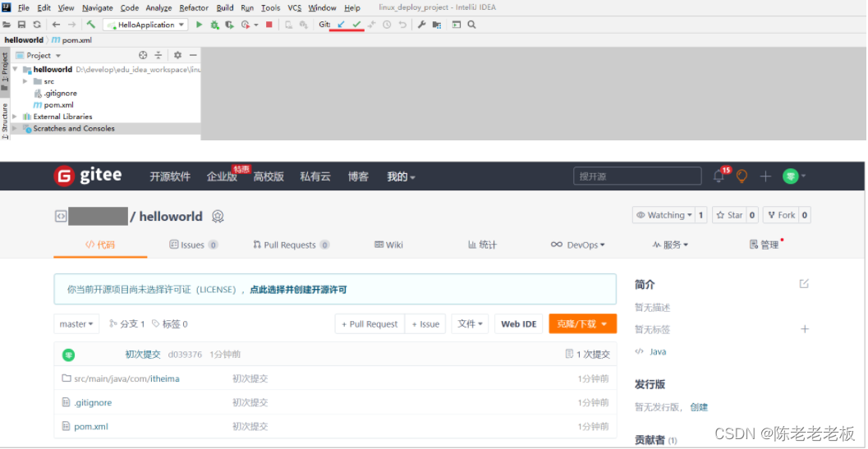
Task: Click the orange lightbulb icon on Gitee
Action: point(742,176)
